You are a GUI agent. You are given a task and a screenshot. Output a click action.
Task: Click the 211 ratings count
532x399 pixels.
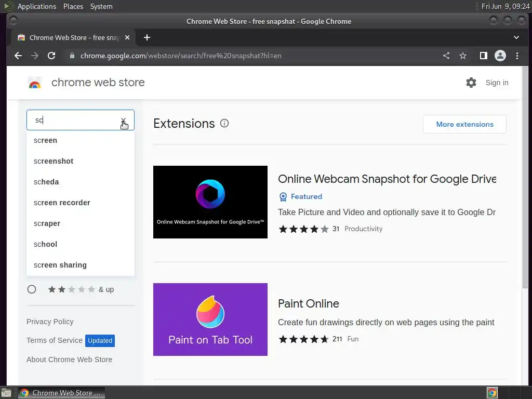(x=337, y=339)
